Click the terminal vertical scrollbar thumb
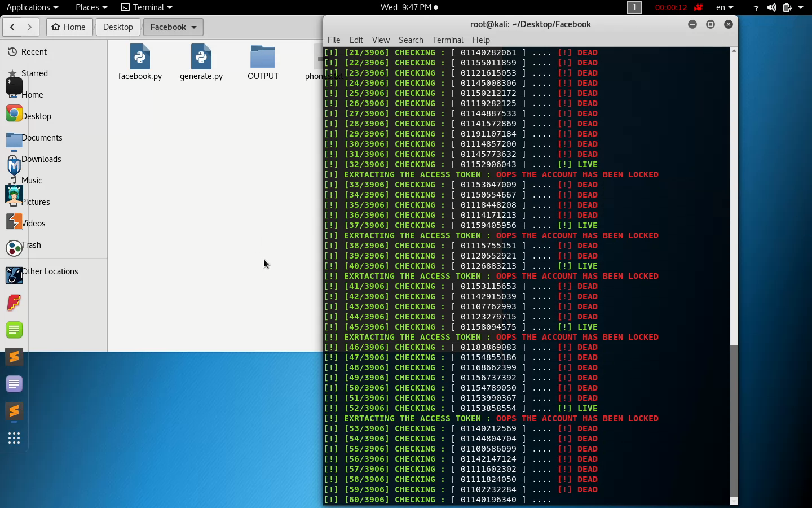The height and width of the screenshot is (508, 812). tap(734, 421)
